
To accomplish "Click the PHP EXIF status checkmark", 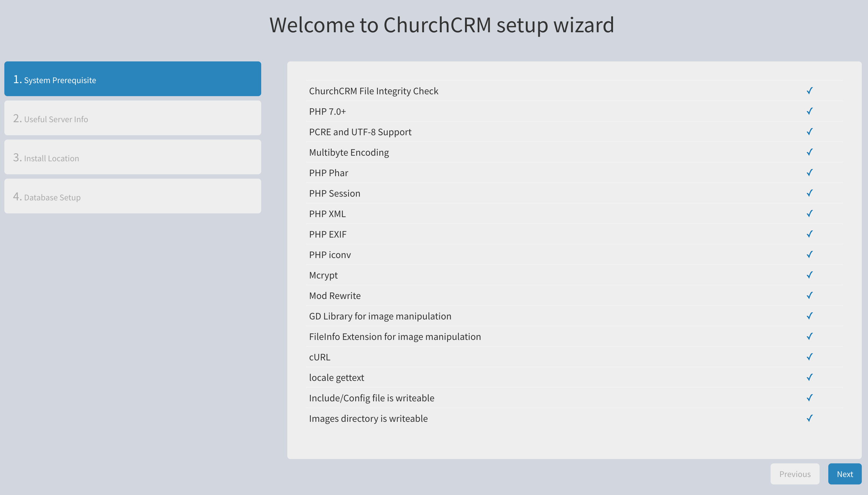I will click(809, 234).
